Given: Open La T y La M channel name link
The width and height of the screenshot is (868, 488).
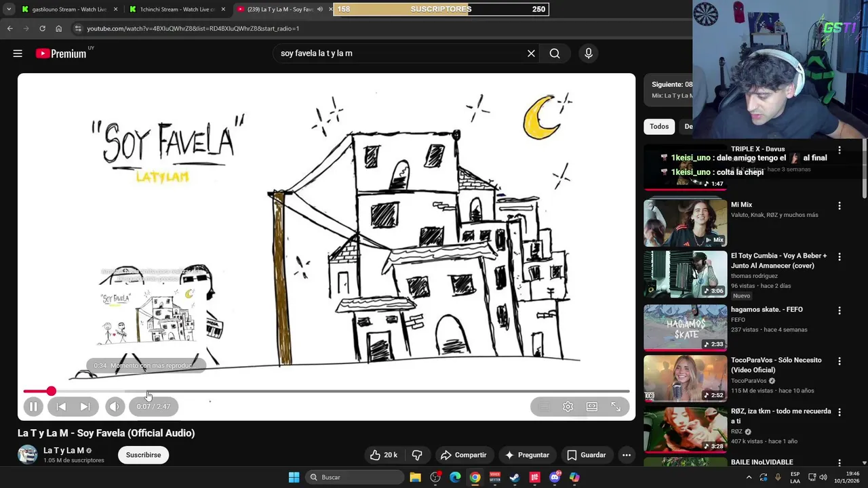Looking at the screenshot, I should pos(64,450).
